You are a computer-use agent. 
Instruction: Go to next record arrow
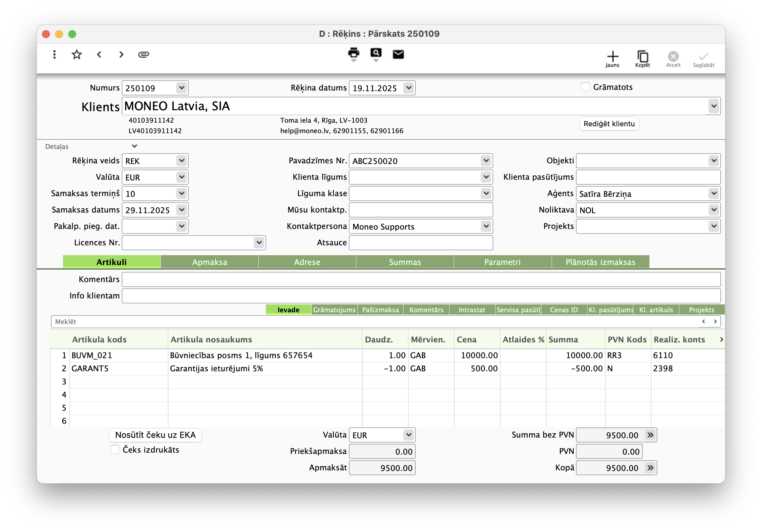pos(121,54)
